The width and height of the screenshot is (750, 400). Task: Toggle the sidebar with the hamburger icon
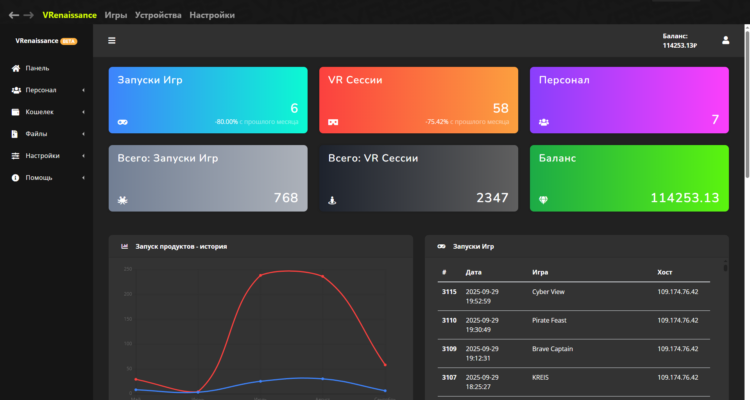click(x=111, y=41)
